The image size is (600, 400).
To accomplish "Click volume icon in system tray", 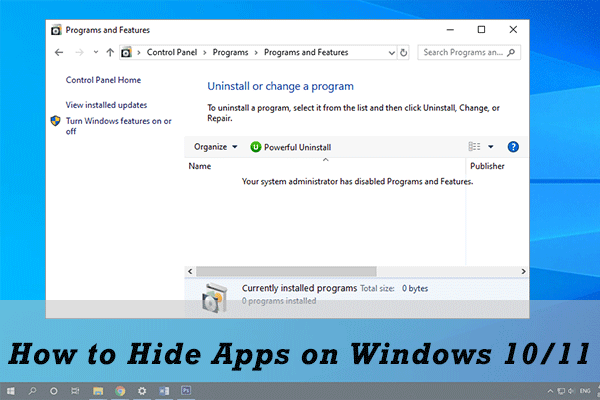I will click(x=571, y=391).
